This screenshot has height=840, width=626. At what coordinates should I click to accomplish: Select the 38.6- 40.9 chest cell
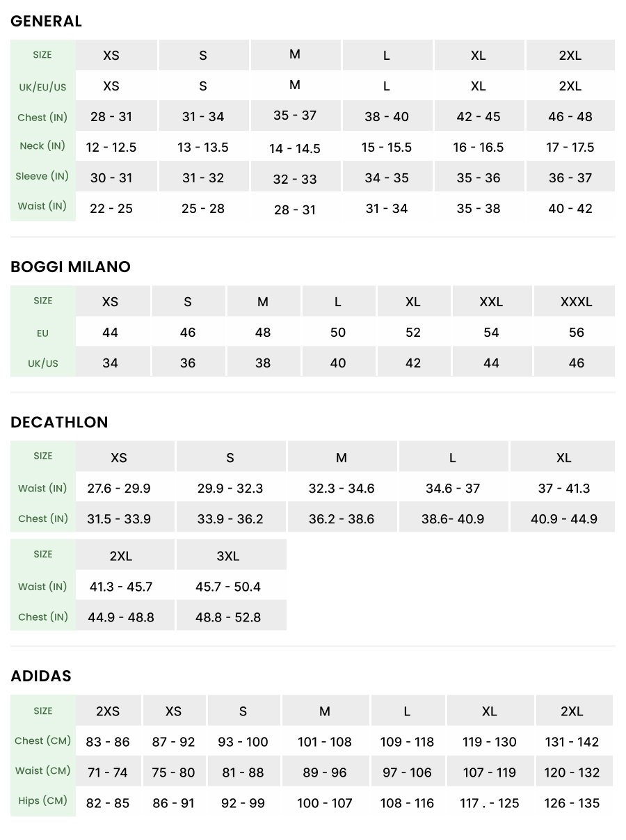453,519
